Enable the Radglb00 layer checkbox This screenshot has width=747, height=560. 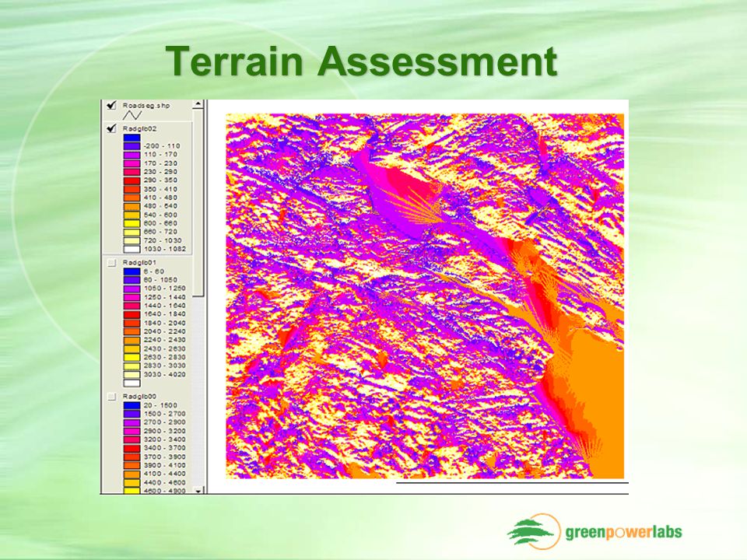coord(111,396)
